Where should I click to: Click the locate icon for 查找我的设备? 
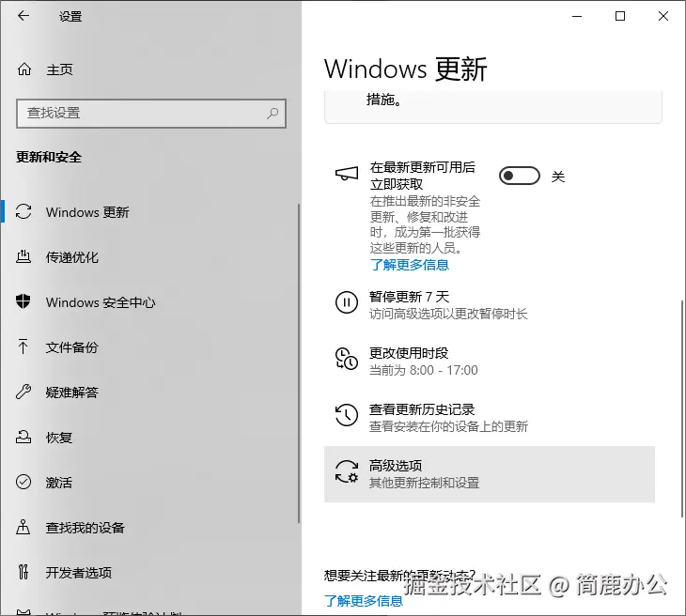(x=23, y=527)
